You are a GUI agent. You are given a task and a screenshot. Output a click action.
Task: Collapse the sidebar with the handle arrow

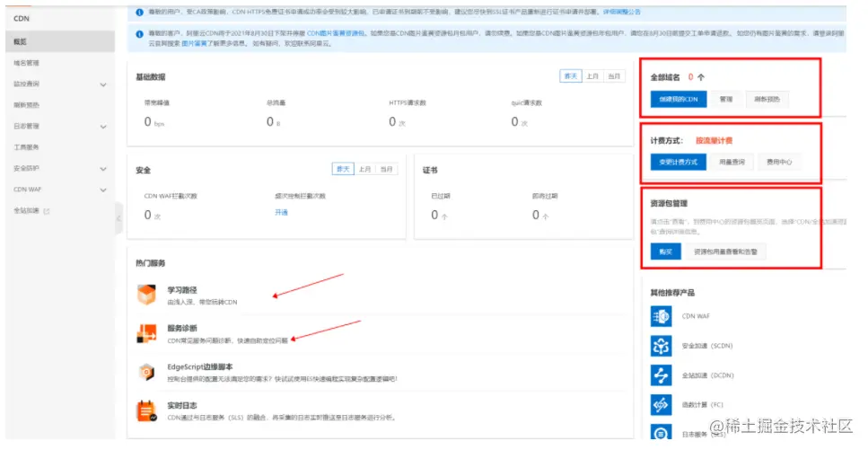coord(118,218)
